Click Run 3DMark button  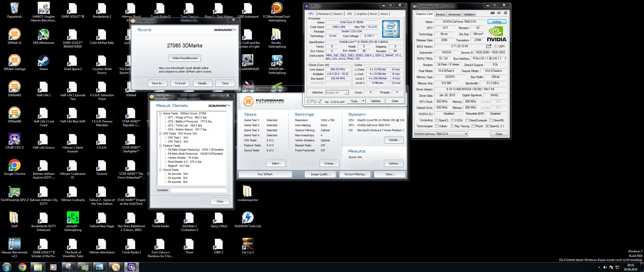click(x=265, y=174)
